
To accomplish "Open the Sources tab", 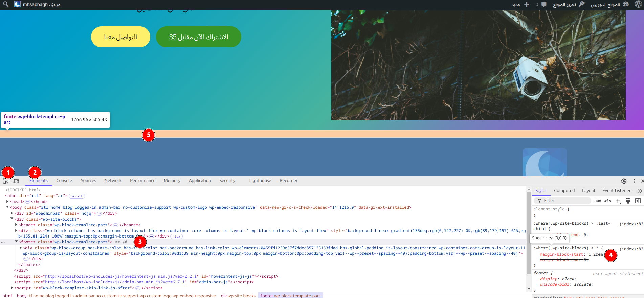I will tap(88, 181).
